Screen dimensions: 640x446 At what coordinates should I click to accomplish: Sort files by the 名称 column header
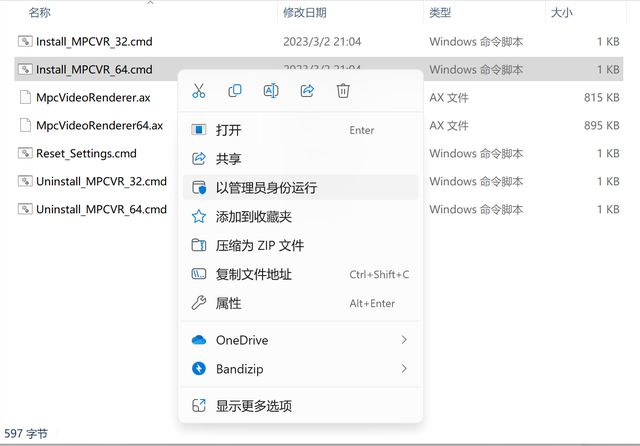pyautogui.click(x=40, y=13)
